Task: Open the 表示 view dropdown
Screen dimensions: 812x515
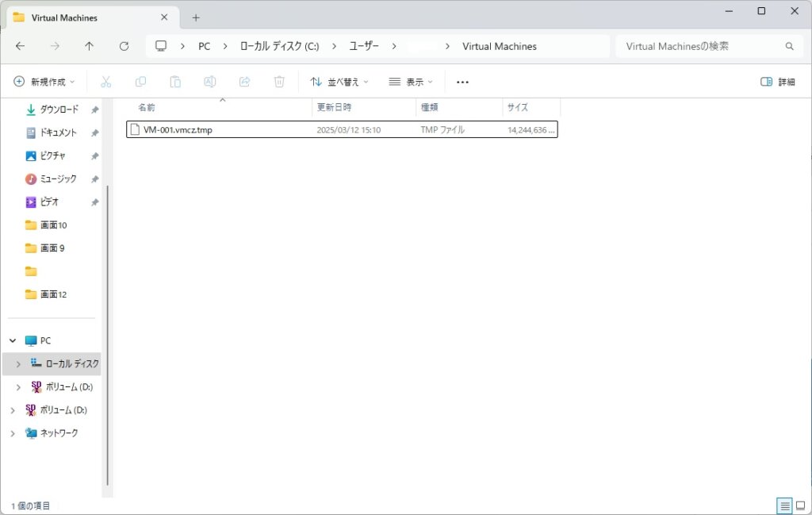Action: pos(411,82)
